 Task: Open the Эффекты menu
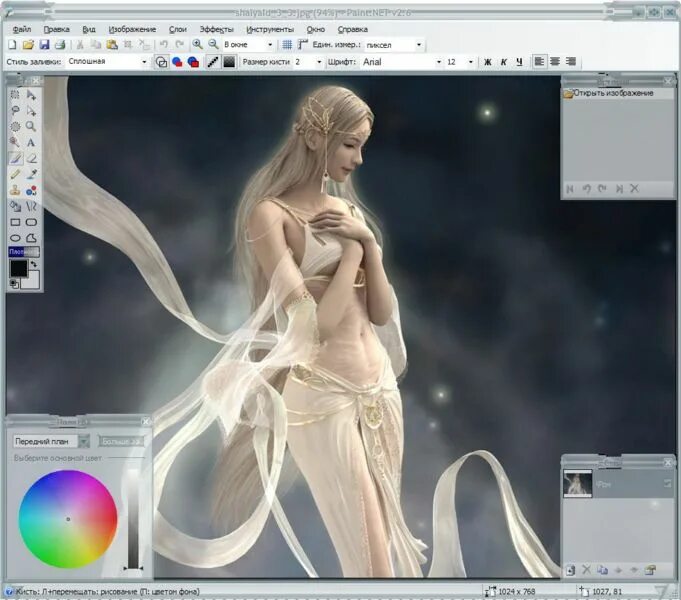point(216,29)
